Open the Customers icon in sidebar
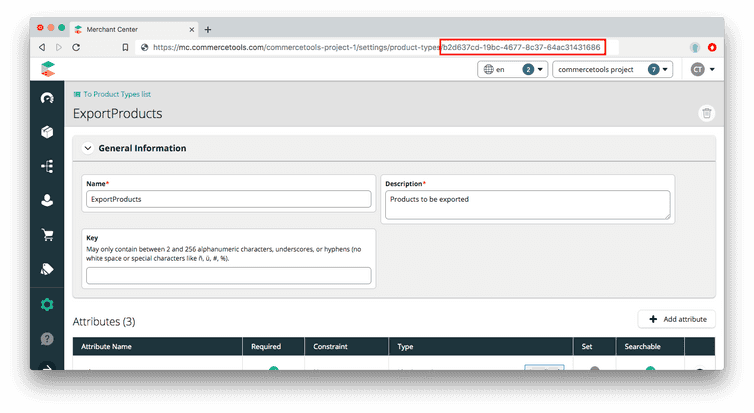 (x=47, y=200)
